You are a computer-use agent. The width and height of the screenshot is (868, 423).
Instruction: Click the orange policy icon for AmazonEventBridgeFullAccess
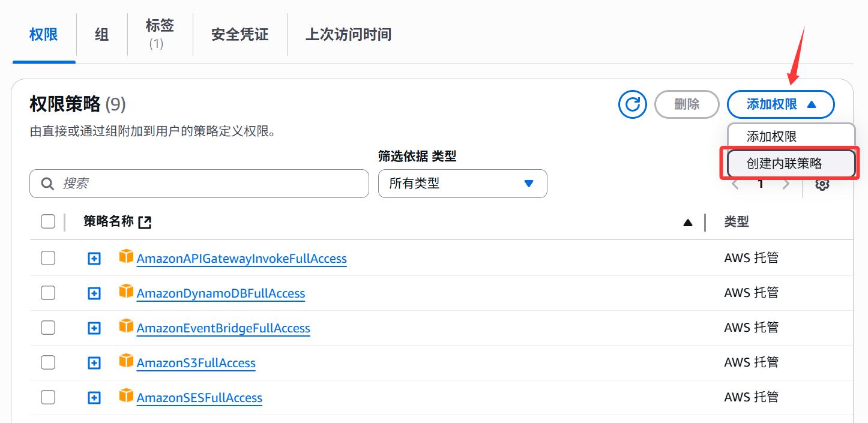tap(126, 326)
